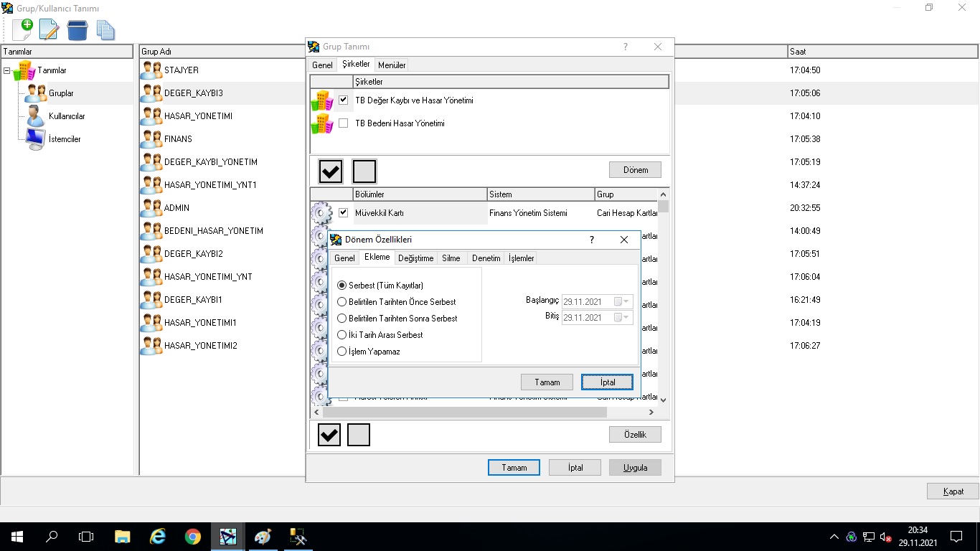Viewport: 980px width, 551px height.
Task: Uncheck TB Değer Kaybı ve Hasar Yönetimi
Action: [x=343, y=100]
